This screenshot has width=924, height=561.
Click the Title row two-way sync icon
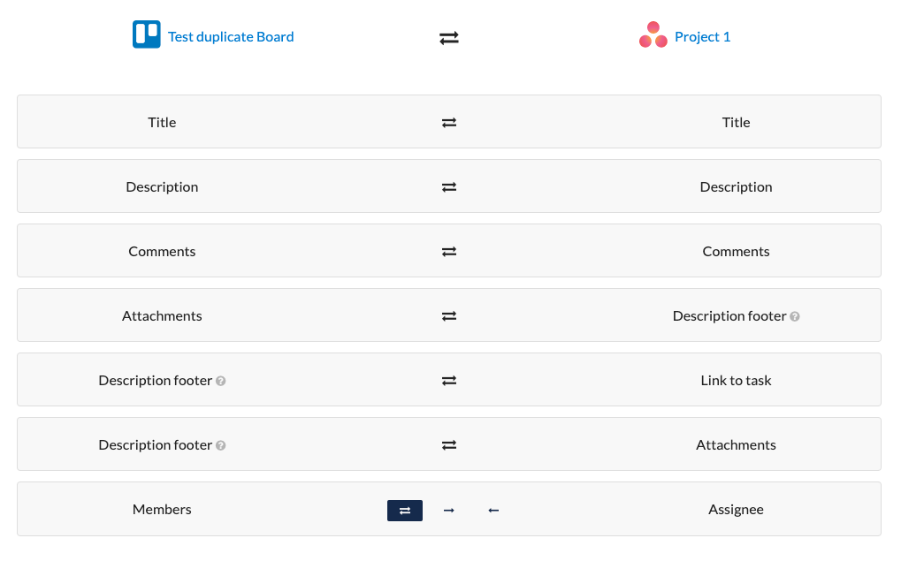449,123
